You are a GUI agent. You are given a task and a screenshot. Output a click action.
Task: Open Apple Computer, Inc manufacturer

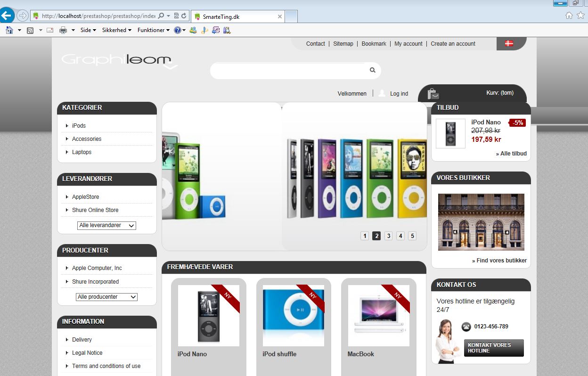coord(97,268)
